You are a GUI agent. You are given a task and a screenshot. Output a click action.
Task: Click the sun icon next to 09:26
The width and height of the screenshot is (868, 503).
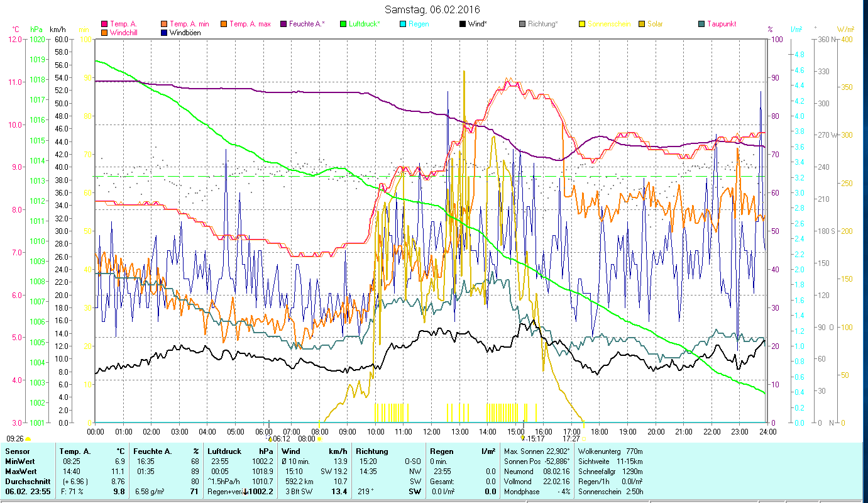[28, 439]
